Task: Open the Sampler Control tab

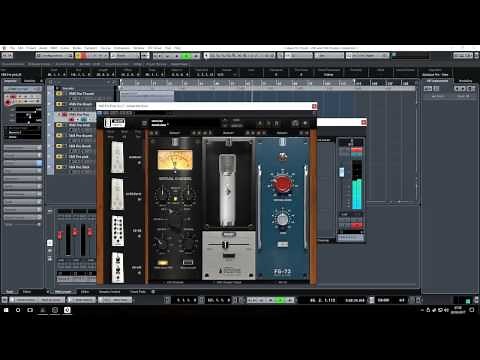Action: point(109,292)
